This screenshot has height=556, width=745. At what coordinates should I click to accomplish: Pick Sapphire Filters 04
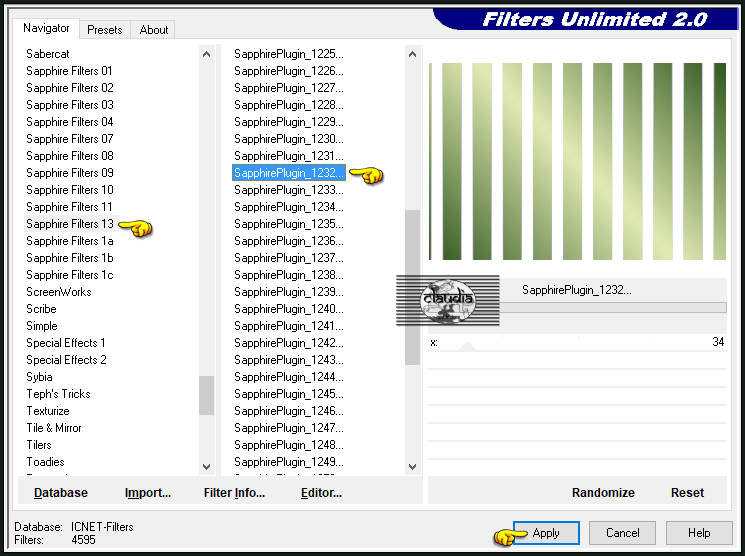(x=70, y=122)
